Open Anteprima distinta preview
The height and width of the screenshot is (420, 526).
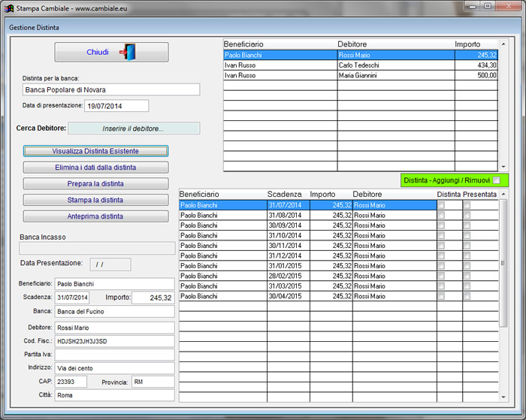point(95,216)
